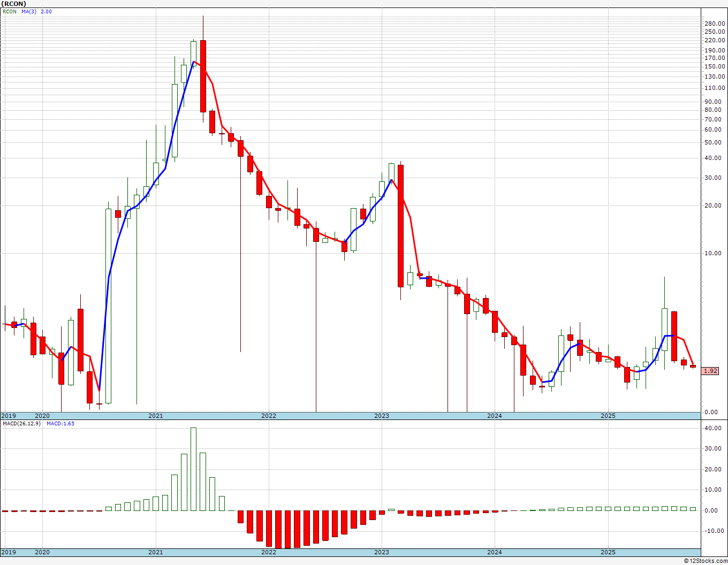Viewport: 728px width, 565px height.
Task: Select the 130.00 price axis label
Action: [x=715, y=77]
